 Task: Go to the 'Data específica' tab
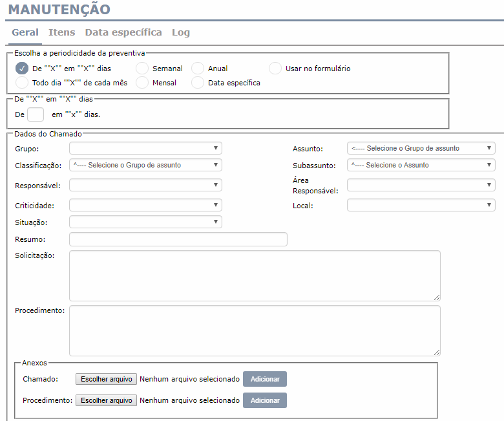[x=123, y=32]
